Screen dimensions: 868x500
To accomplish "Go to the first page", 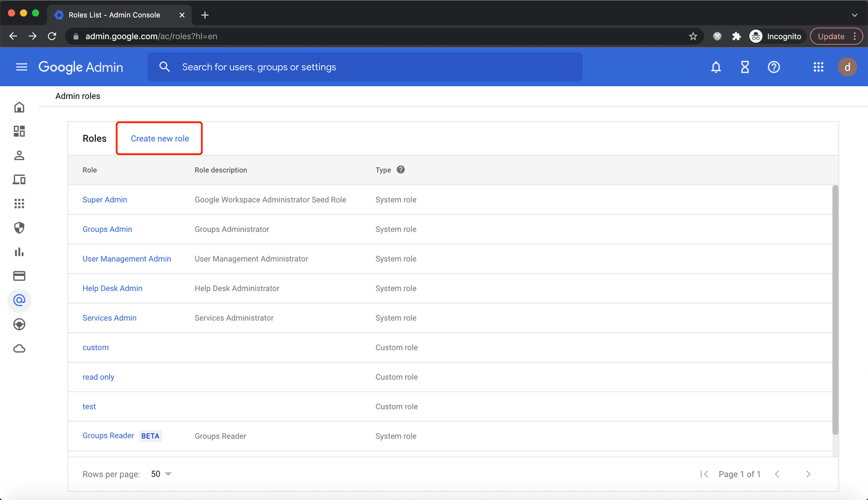I will [x=704, y=474].
